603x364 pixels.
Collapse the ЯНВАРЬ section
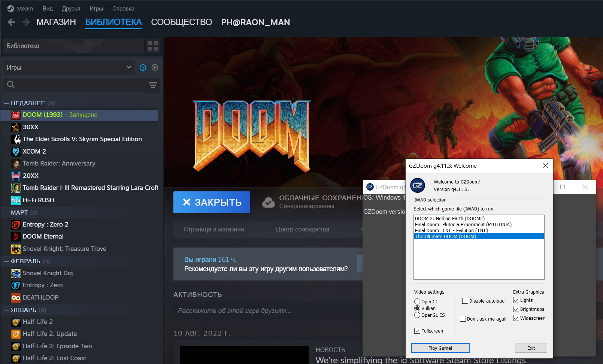pyautogui.click(x=6, y=310)
